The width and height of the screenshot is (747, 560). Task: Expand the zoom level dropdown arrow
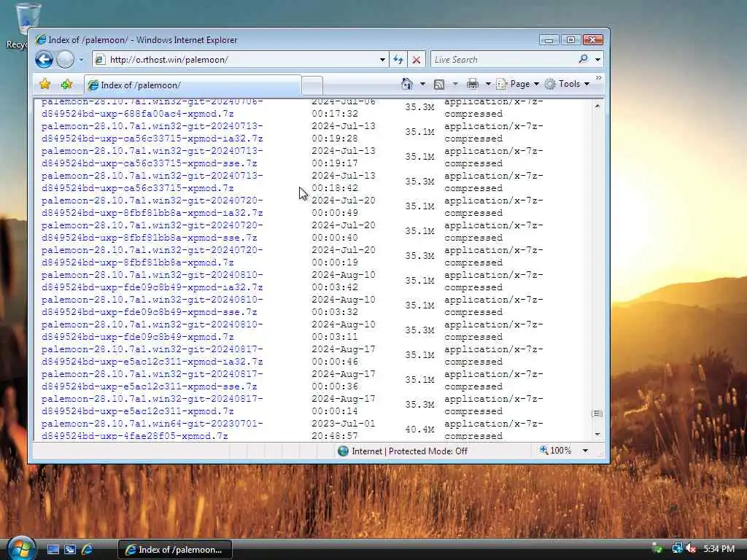coord(585,451)
